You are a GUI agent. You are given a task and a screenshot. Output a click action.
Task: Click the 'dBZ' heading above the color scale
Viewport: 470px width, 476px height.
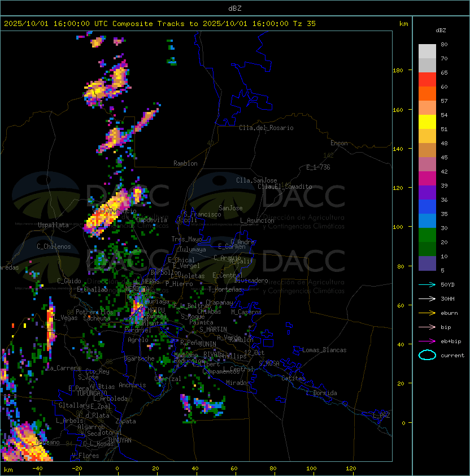(441, 31)
